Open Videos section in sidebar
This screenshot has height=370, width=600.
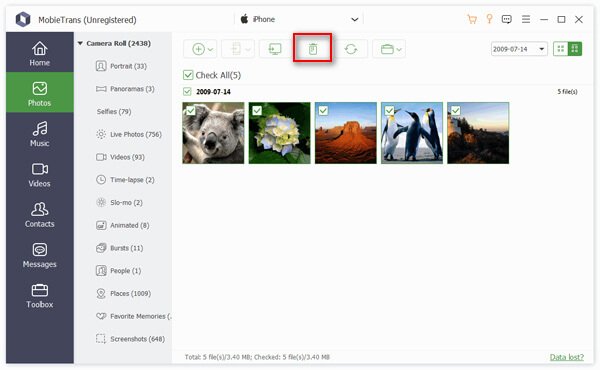39,174
